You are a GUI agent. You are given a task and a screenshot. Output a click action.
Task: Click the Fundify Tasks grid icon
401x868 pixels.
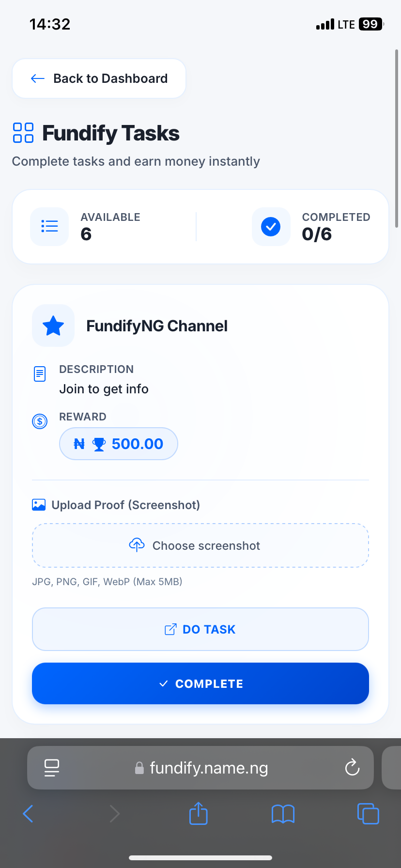point(23,133)
